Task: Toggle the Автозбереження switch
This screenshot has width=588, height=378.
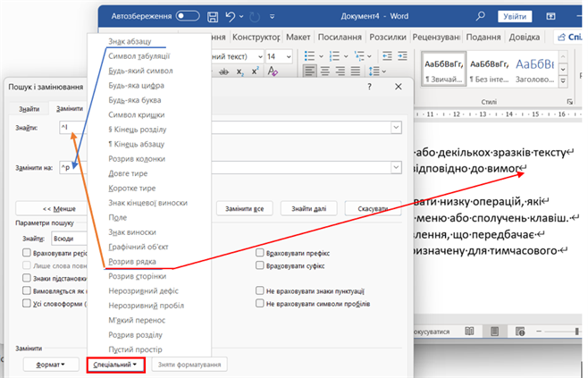Action: pos(188,16)
